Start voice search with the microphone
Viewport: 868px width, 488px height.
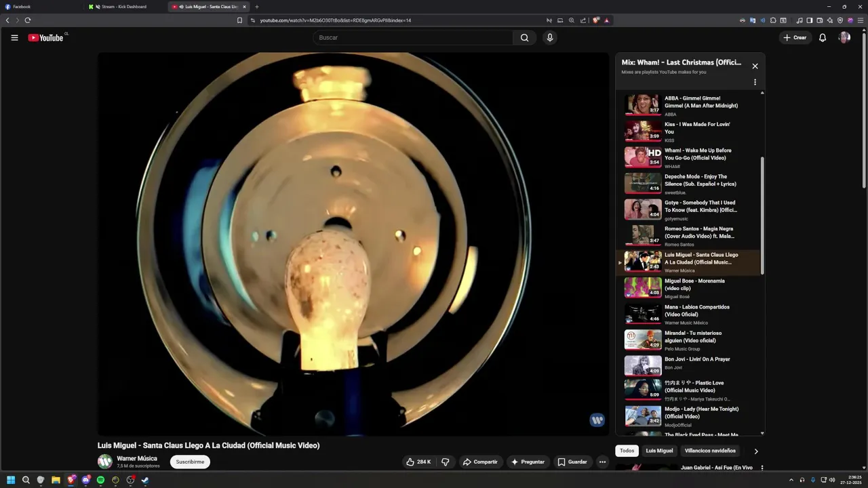[x=550, y=37]
